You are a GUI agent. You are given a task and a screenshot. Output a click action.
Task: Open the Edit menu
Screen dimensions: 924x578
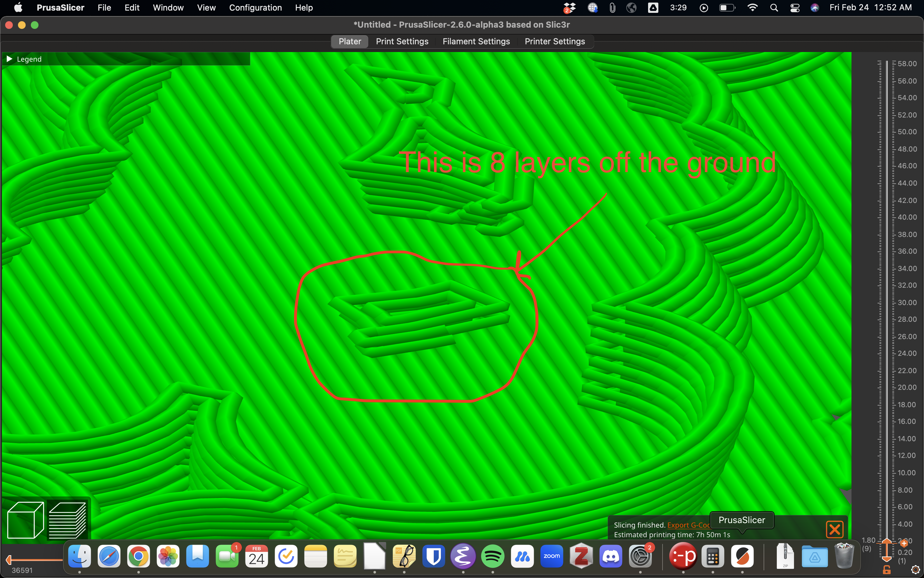pyautogui.click(x=132, y=8)
